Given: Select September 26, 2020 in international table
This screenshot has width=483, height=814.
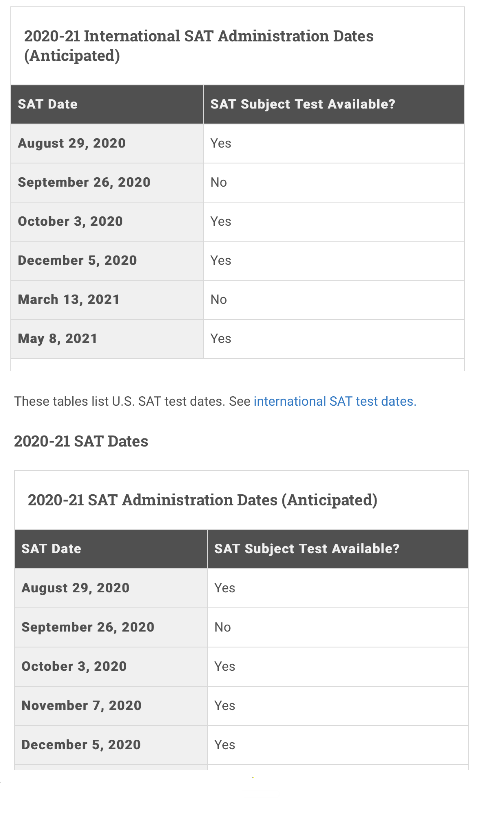Looking at the screenshot, I should coord(84,182).
